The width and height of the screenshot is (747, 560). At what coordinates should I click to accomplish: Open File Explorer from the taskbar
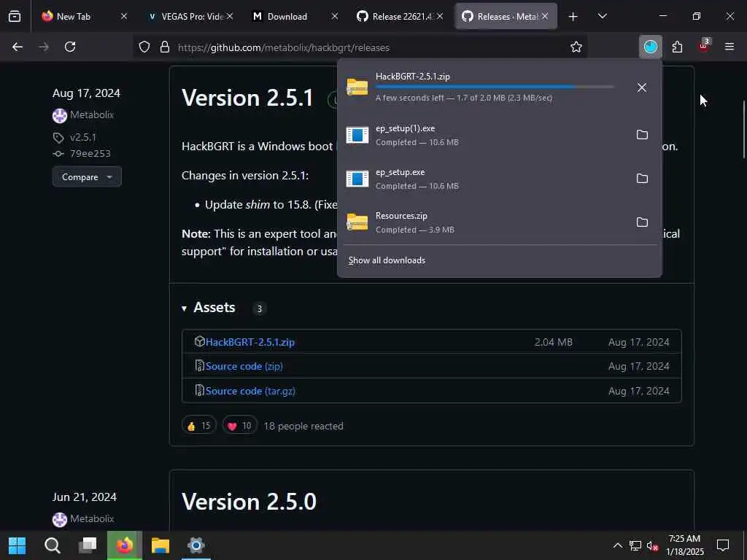coord(160,545)
